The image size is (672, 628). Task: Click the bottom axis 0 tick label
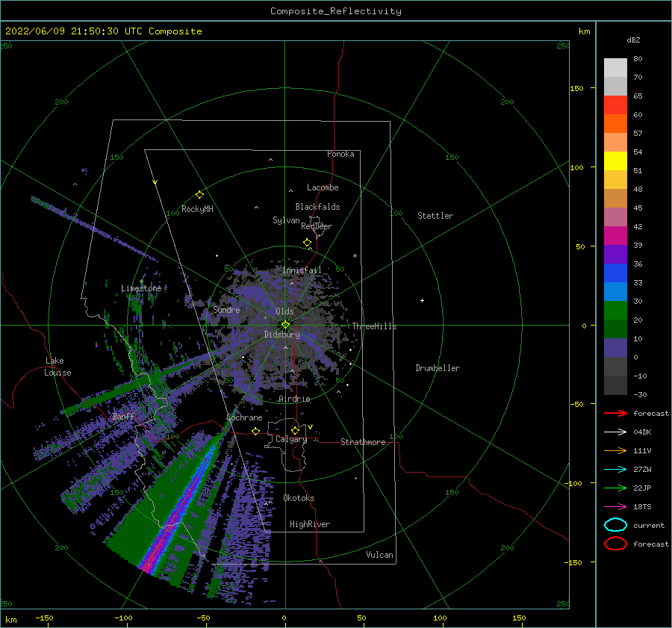tap(284, 618)
